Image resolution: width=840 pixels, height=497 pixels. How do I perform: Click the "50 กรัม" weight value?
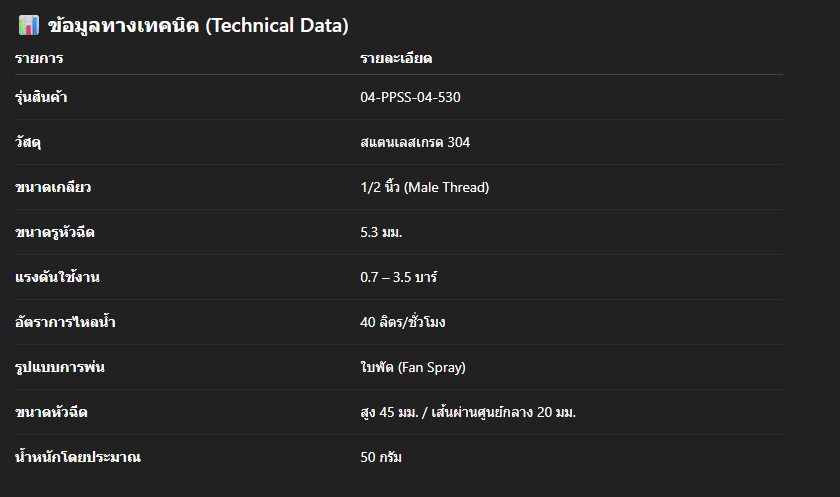381,457
